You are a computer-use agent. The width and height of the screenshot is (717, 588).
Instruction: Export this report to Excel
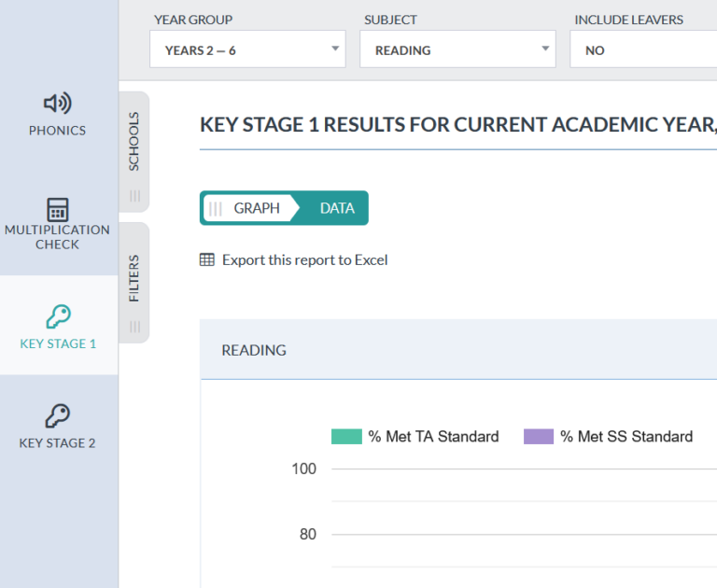305,259
